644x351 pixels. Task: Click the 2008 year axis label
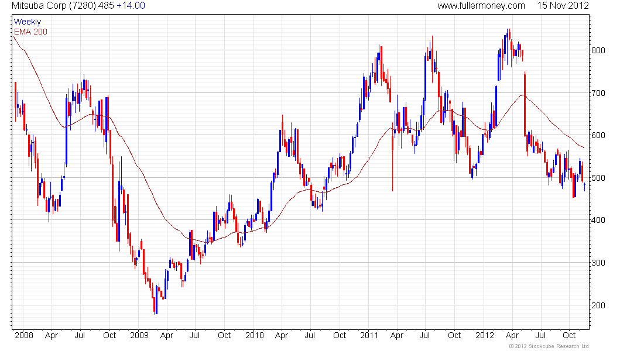[x=24, y=335]
